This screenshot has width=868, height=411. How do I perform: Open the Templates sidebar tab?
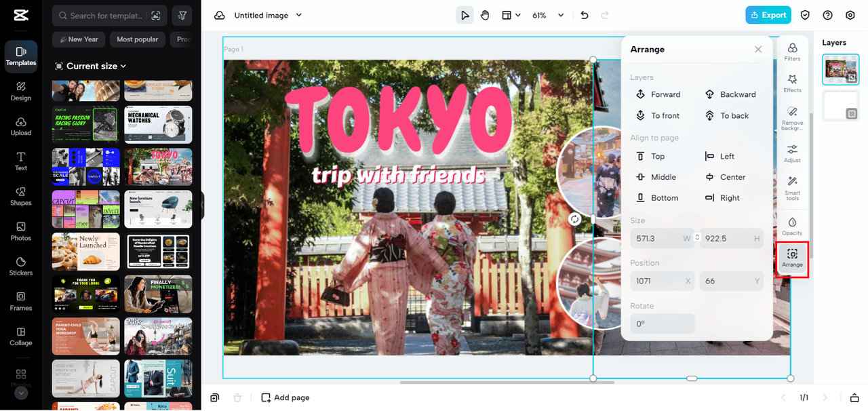21,56
